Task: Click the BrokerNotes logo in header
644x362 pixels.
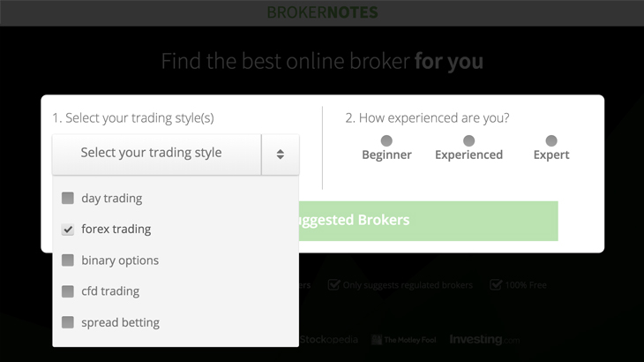Action: pos(322,12)
